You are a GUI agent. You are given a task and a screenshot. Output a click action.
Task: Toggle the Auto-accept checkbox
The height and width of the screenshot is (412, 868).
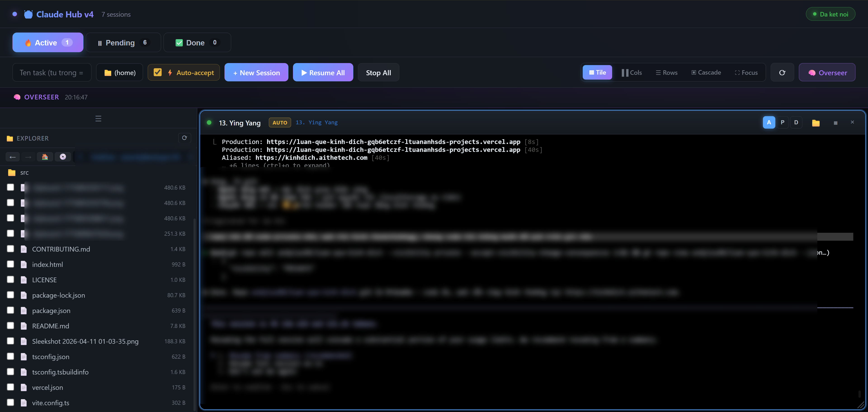click(157, 72)
